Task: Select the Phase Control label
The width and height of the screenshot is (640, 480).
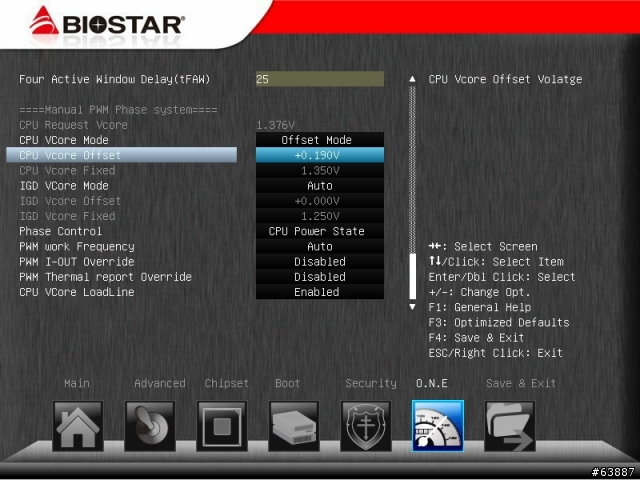Action: [60, 231]
